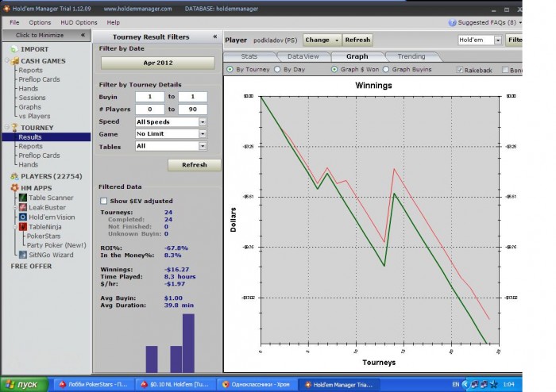Select the By Day radio button
The height and width of the screenshot is (392, 556).
click(277, 69)
